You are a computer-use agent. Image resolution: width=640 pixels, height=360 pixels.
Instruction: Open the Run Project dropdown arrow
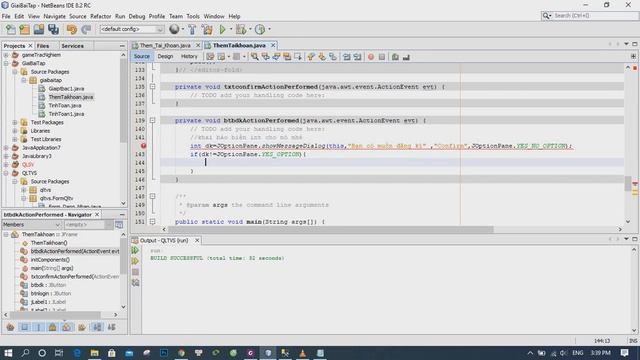231,29
